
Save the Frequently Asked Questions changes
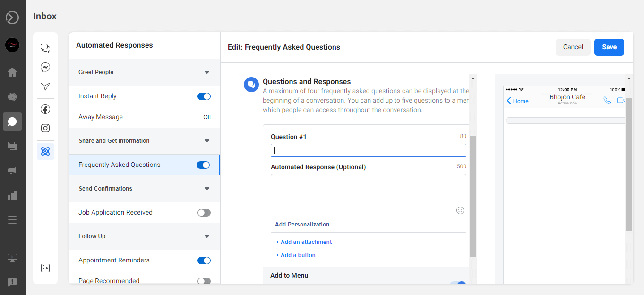pyautogui.click(x=609, y=47)
